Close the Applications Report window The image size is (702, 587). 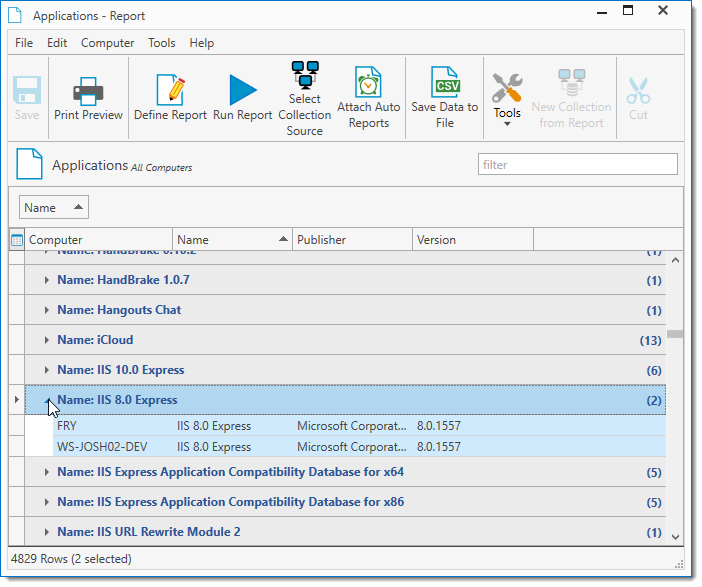(x=663, y=11)
